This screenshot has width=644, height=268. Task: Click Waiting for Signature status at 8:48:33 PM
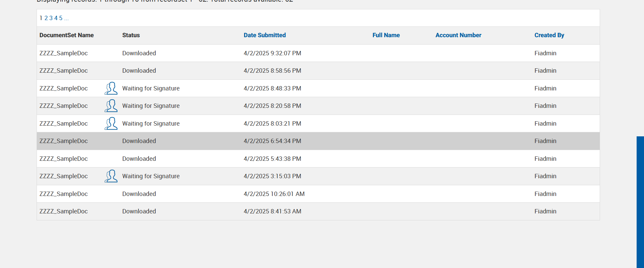(151, 88)
